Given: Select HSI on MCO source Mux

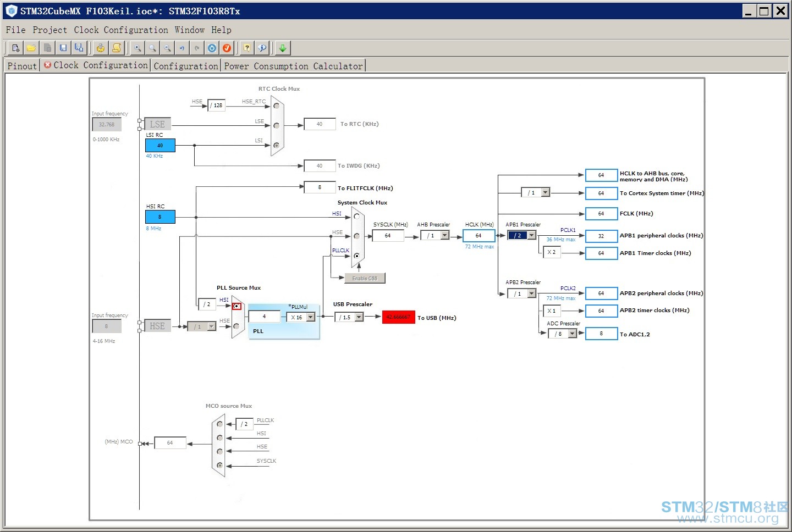Looking at the screenshot, I should (219, 438).
